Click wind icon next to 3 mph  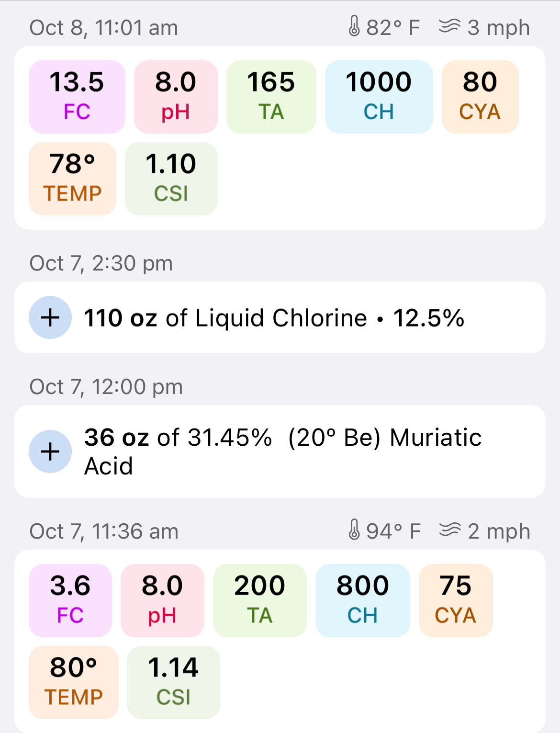click(449, 26)
